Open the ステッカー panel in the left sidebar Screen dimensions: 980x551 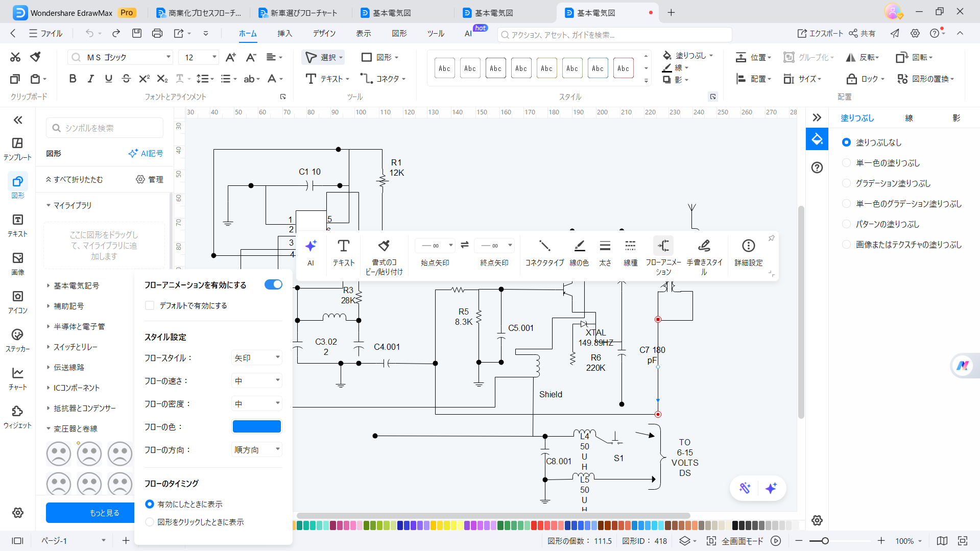tap(17, 340)
